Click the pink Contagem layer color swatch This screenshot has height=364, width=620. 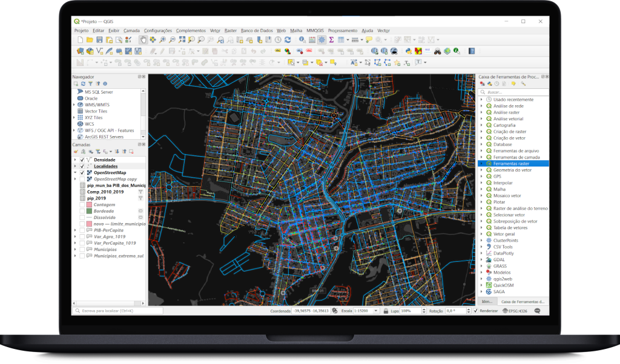point(89,205)
